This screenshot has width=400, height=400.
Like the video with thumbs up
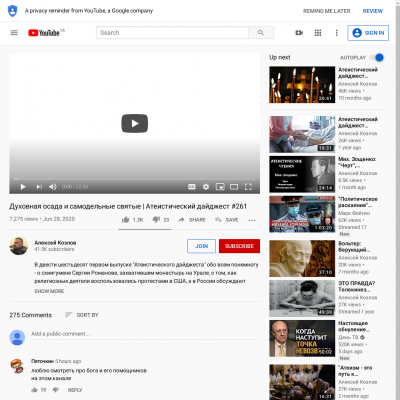(126, 220)
